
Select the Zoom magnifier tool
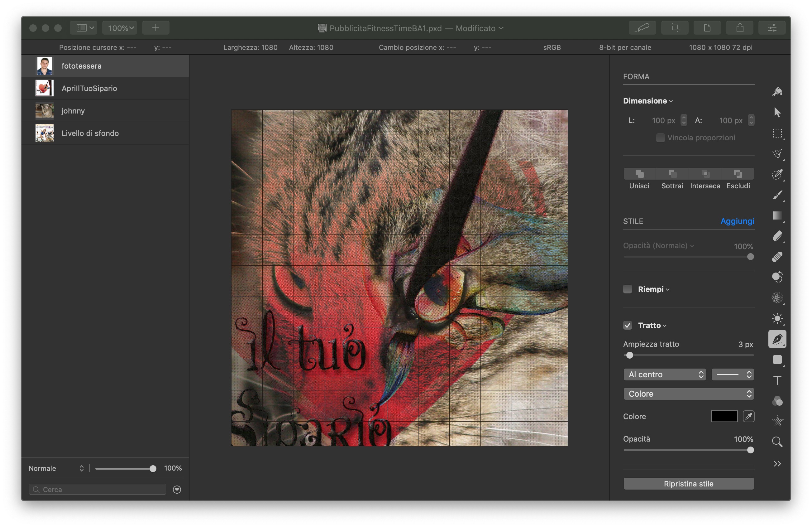tap(777, 442)
